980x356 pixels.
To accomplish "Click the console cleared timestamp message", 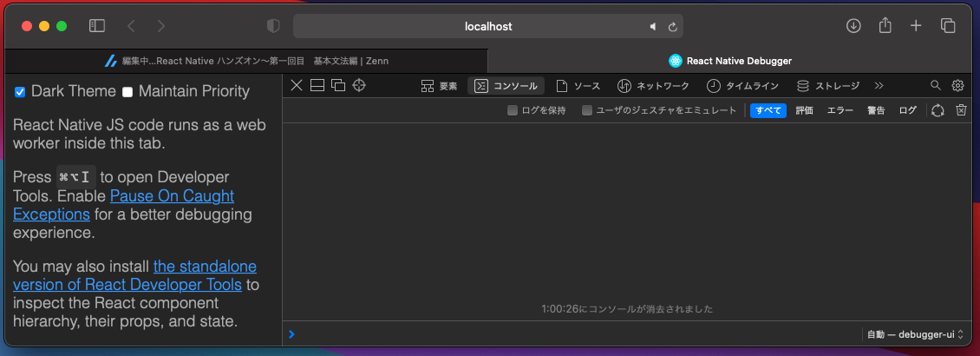I will [627, 309].
